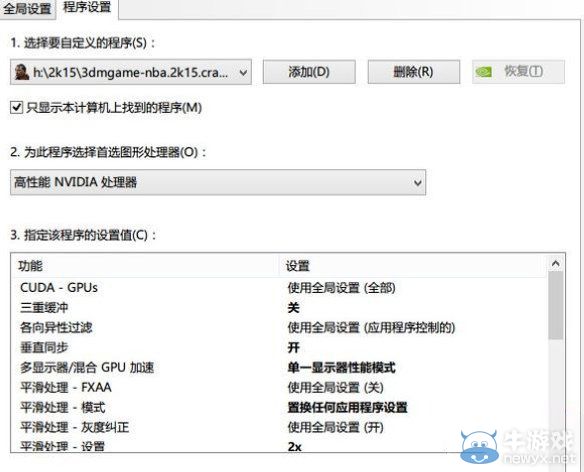Click the settings list scrollbar thumb
The image size is (584, 472).
[x=556, y=306]
